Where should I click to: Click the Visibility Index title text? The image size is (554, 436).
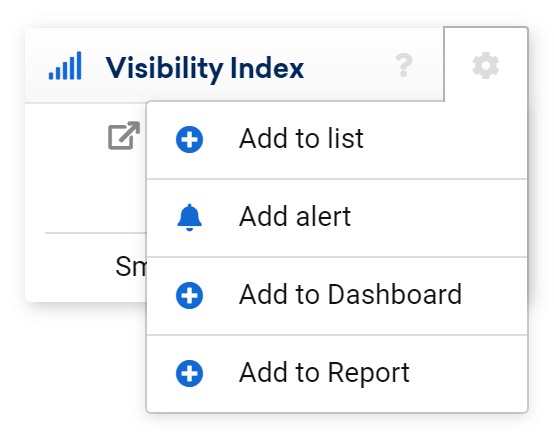(205, 68)
